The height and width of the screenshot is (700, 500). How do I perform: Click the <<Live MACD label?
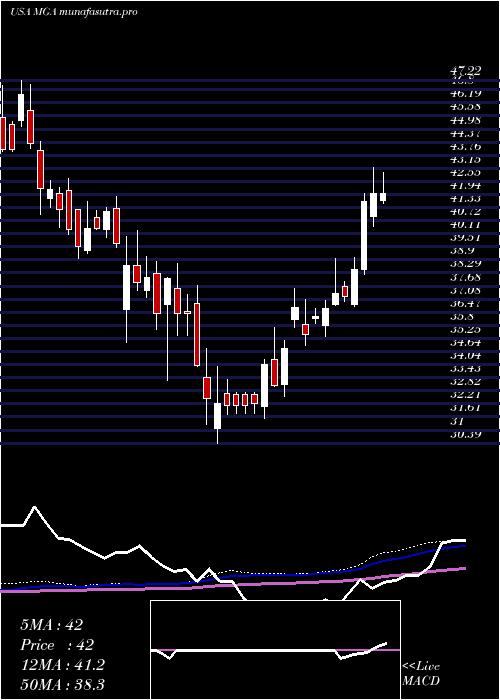click(421, 674)
